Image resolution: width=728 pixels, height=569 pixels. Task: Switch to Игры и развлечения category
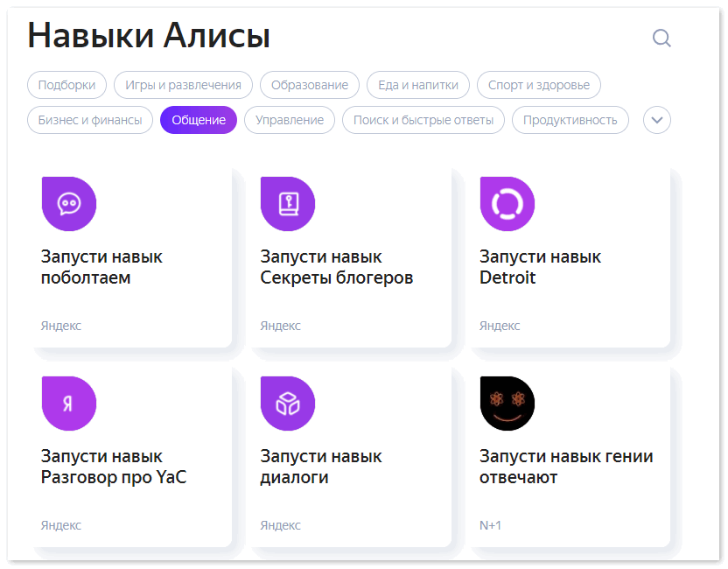coord(183,85)
